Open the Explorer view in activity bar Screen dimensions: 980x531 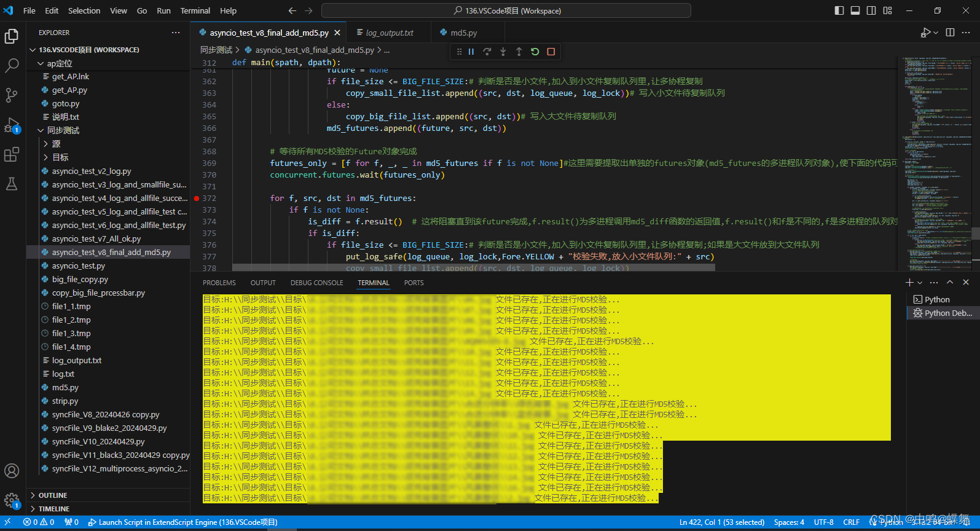point(12,36)
